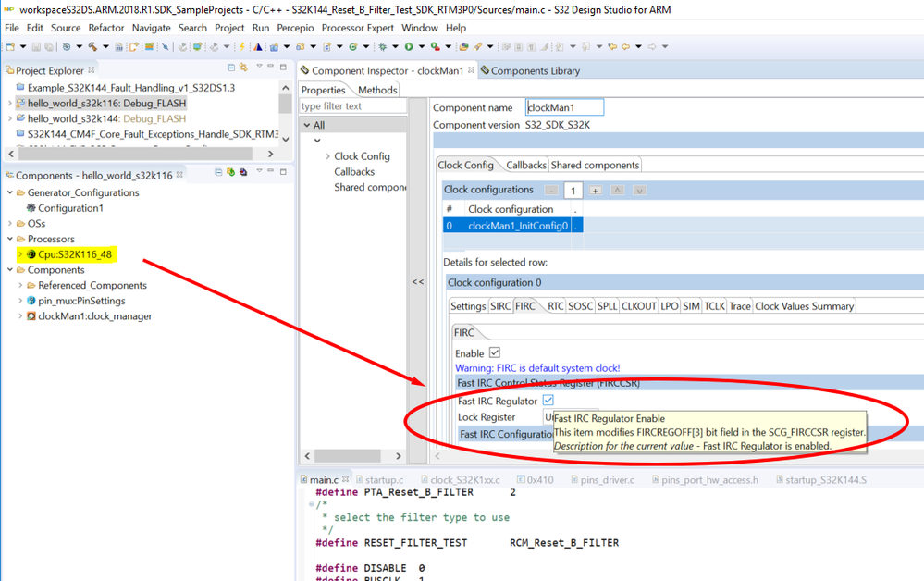
Task: Click the Component name input field
Action: pos(564,107)
